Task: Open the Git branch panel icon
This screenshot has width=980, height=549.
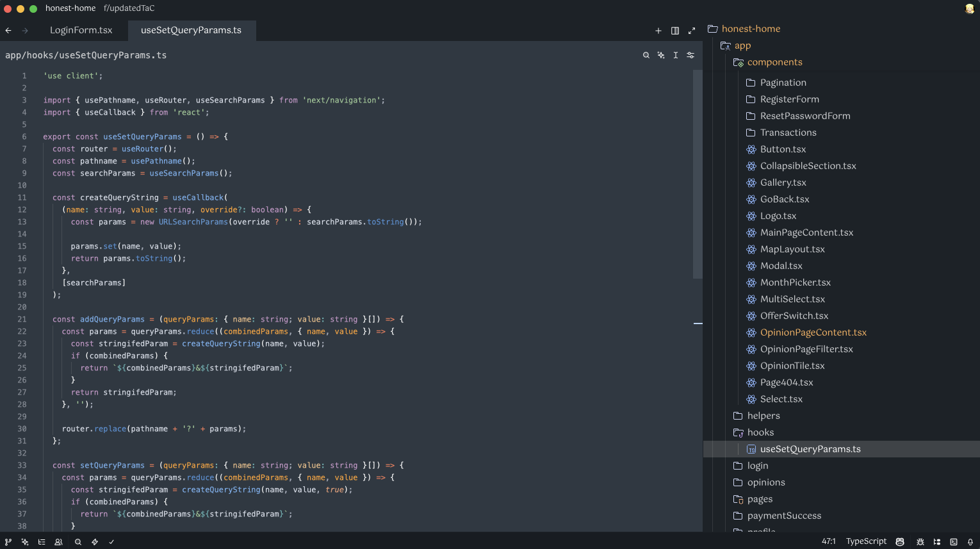Action: [8, 542]
